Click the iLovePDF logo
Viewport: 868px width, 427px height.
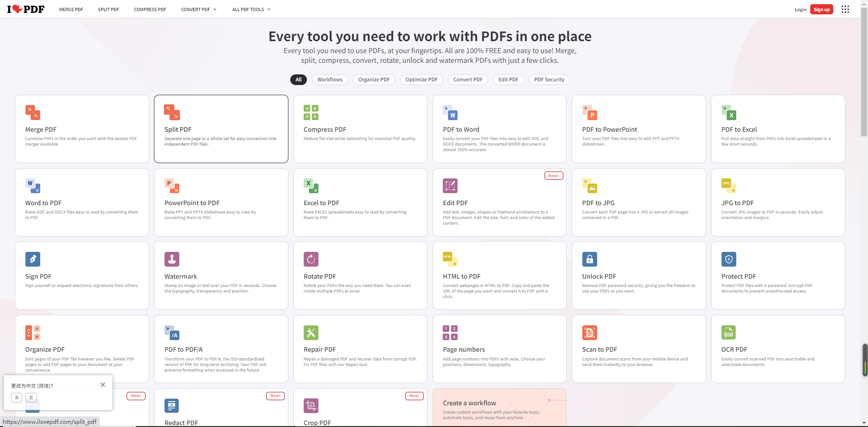(26, 9)
